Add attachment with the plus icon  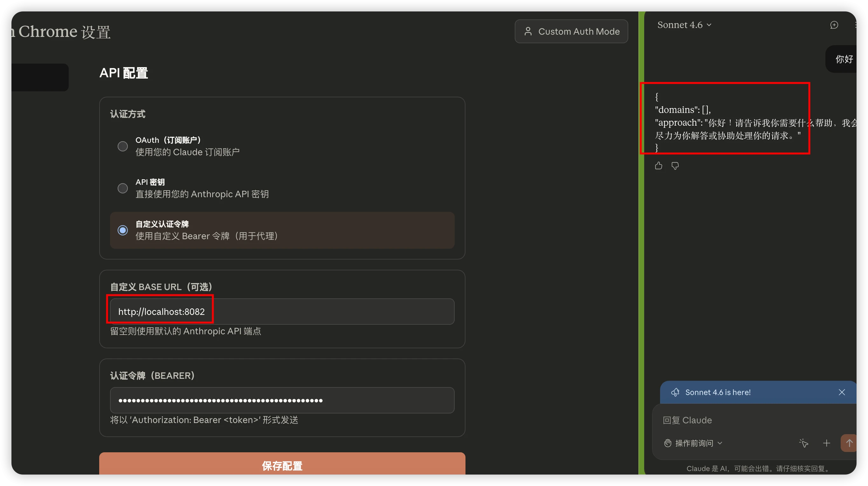pyautogui.click(x=826, y=443)
